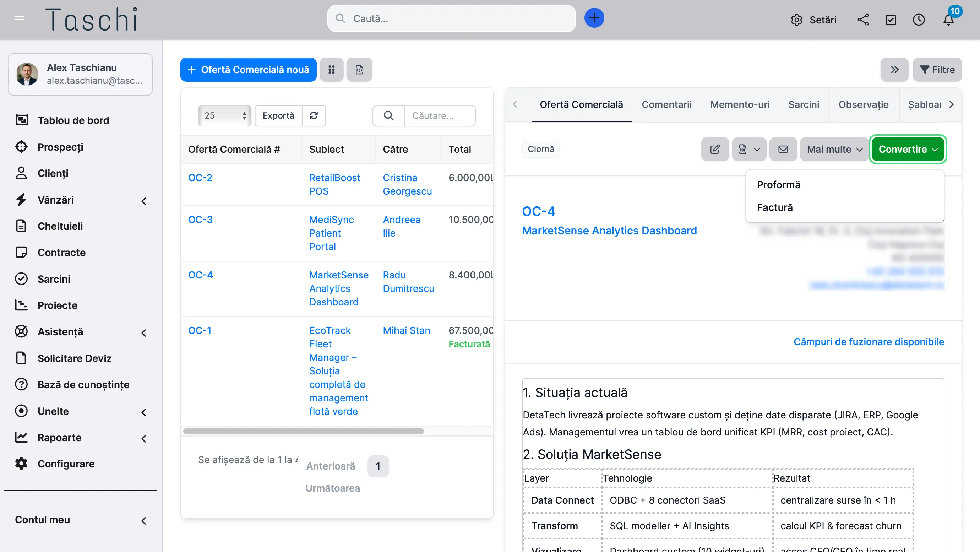Click Ofertă Comercială nouă button
The image size is (980, 552).
248,70
